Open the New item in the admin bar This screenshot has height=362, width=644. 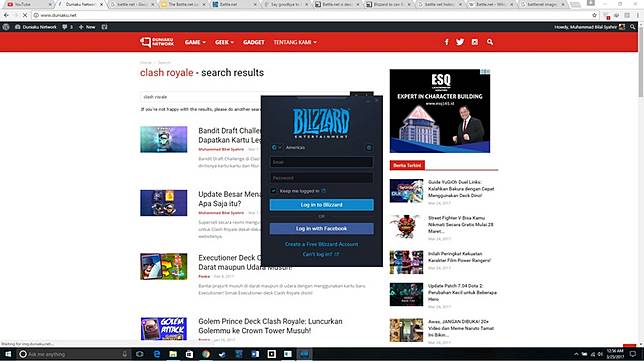point(87,27)
